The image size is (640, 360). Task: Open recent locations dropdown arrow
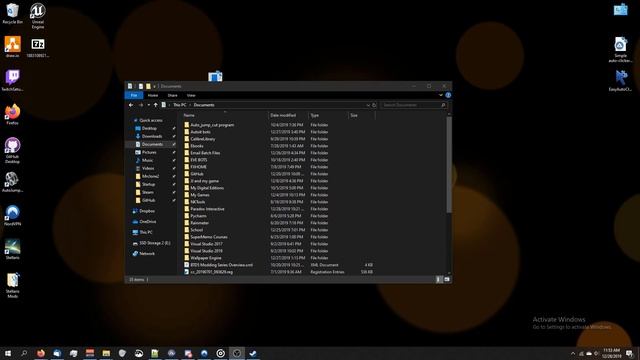[148, 105]
